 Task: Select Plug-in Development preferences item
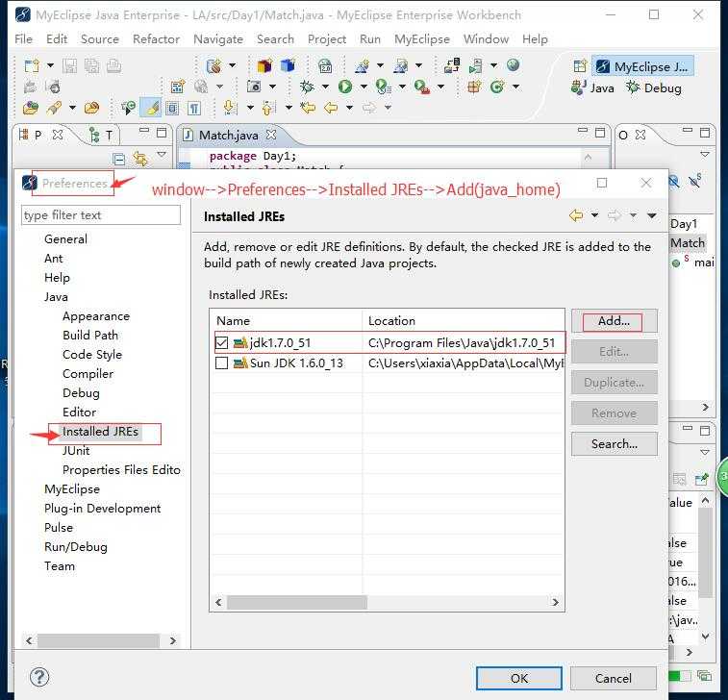tap(102, 509)
